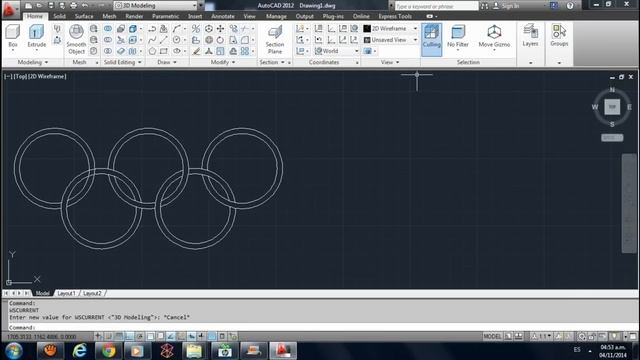The height and width of the screenshot is (360, 640).
Task: Click the Circle draw tool
Action: click(x=176, y=40)
